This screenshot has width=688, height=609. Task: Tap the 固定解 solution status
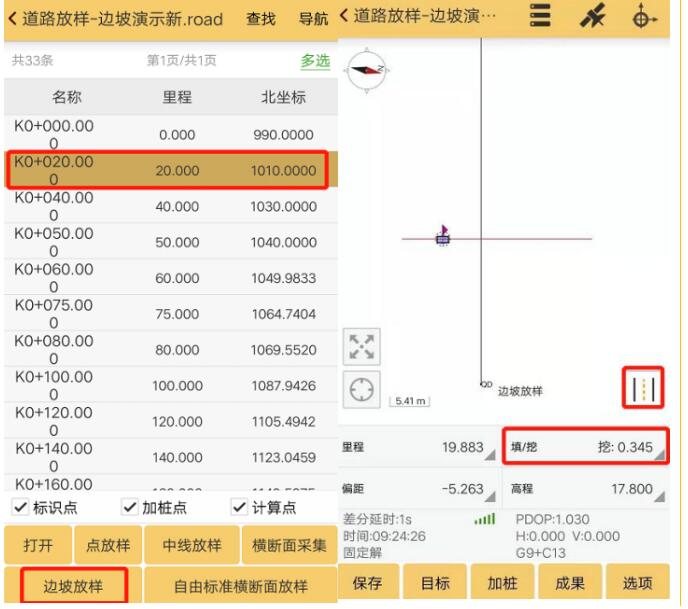point(362,553)
